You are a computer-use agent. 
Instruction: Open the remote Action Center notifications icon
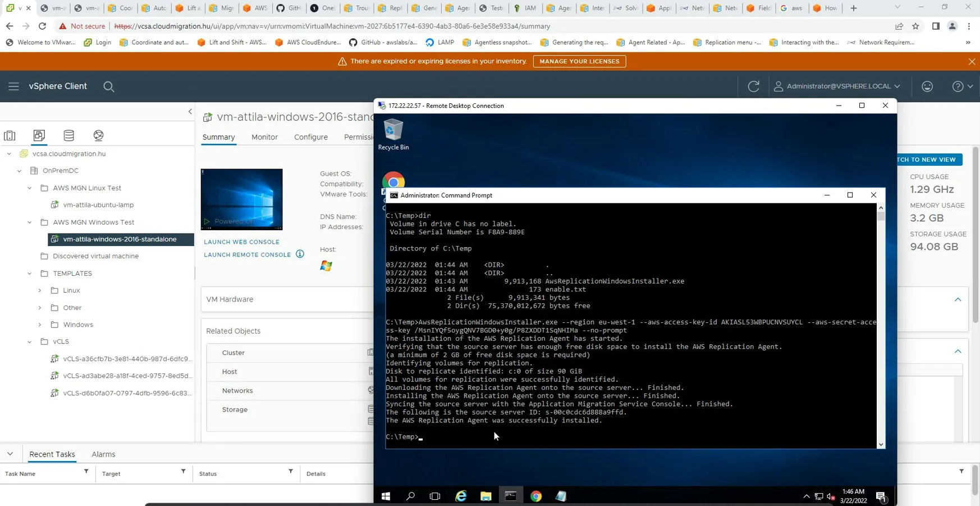(x=881, y=496)
